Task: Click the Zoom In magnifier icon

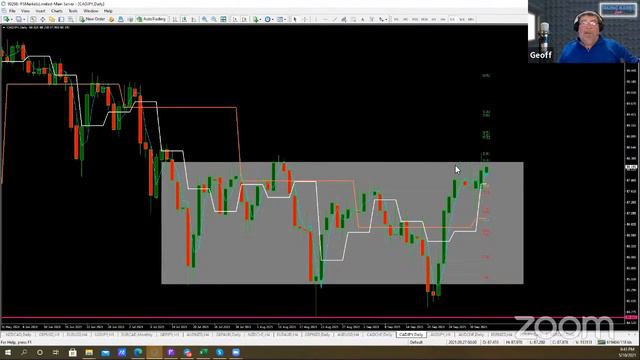Action: click(204, 19)
